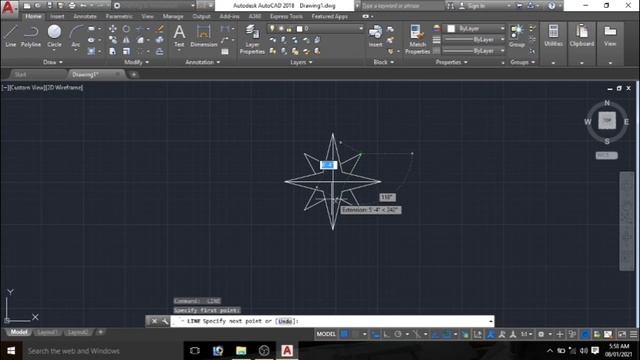Select the Line tool
This screenshot has width=640, height=360.
click(x=11, y=36)
